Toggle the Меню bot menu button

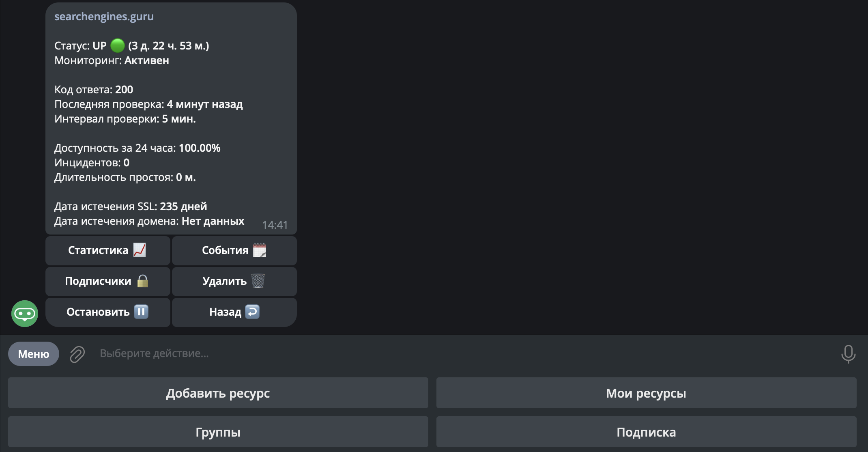click(x=34, y=354)
